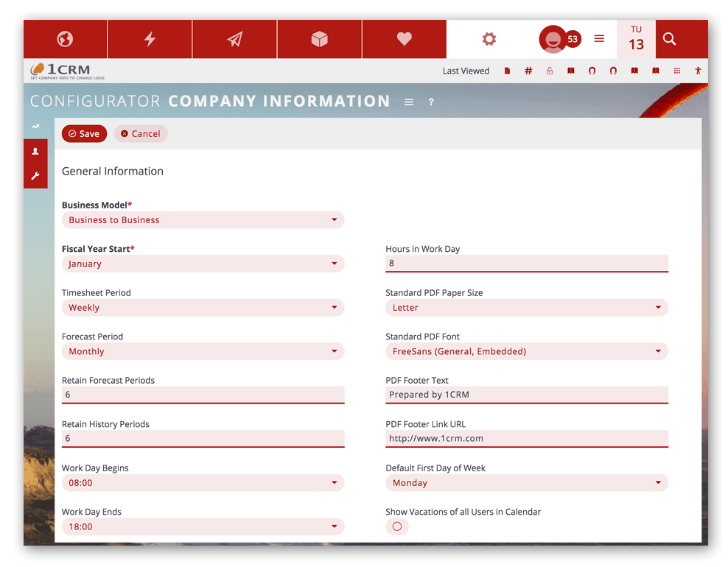Open the list menu icon beside Company Information
Viewport: 728px width, 567px height.
point(408,102)
